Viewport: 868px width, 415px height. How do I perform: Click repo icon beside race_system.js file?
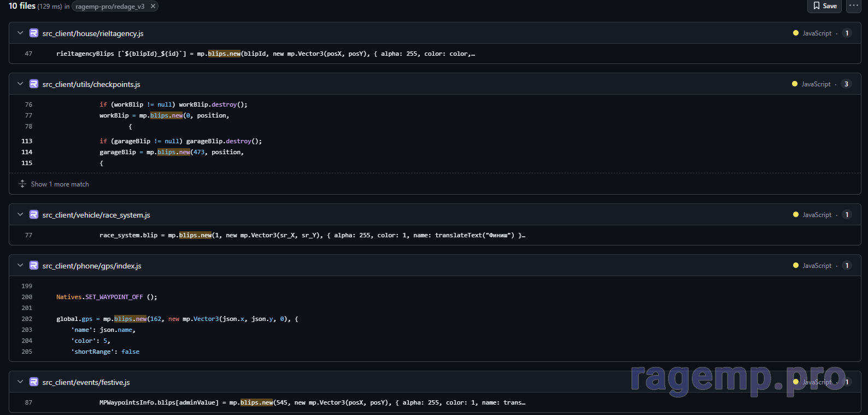tap(34, 215)
